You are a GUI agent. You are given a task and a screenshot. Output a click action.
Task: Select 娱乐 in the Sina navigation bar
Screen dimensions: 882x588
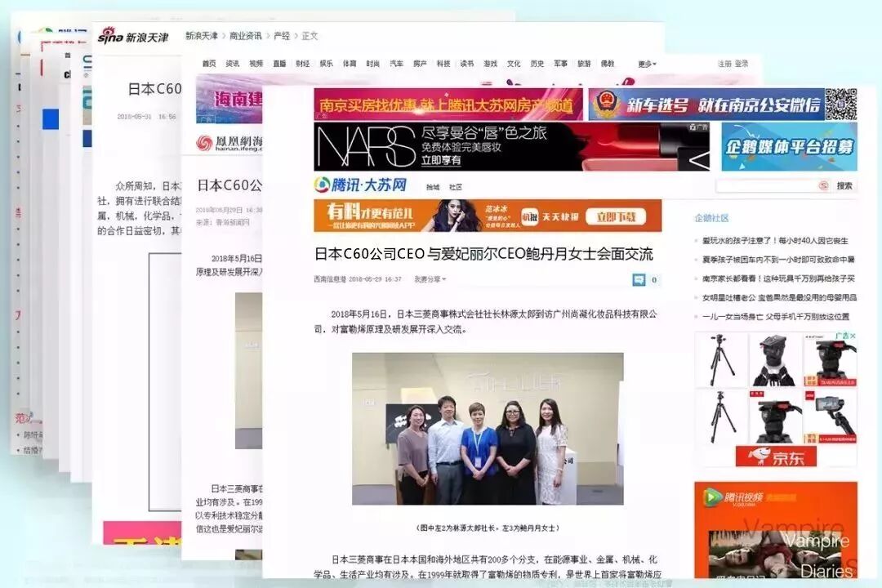pos(326,64)
